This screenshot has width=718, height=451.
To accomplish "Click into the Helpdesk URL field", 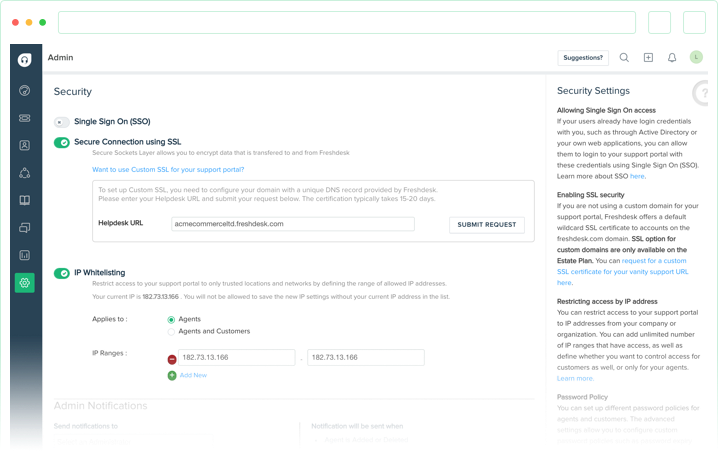I will coord(293,224).
